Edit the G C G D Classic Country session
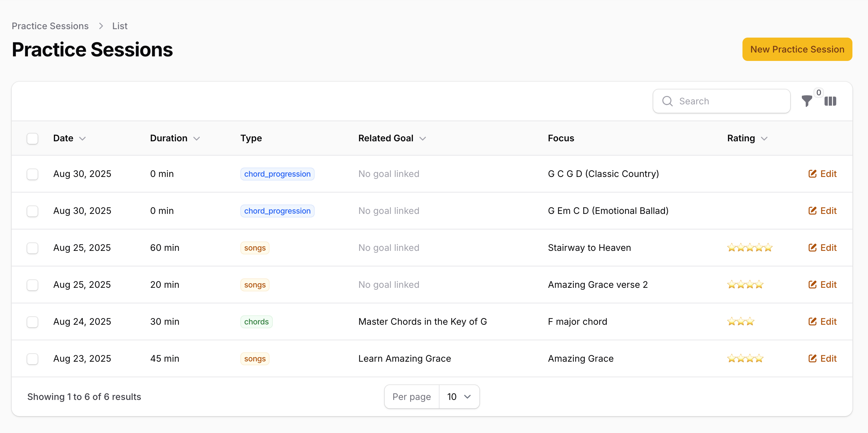868x433 pixels. click(822, 174)
